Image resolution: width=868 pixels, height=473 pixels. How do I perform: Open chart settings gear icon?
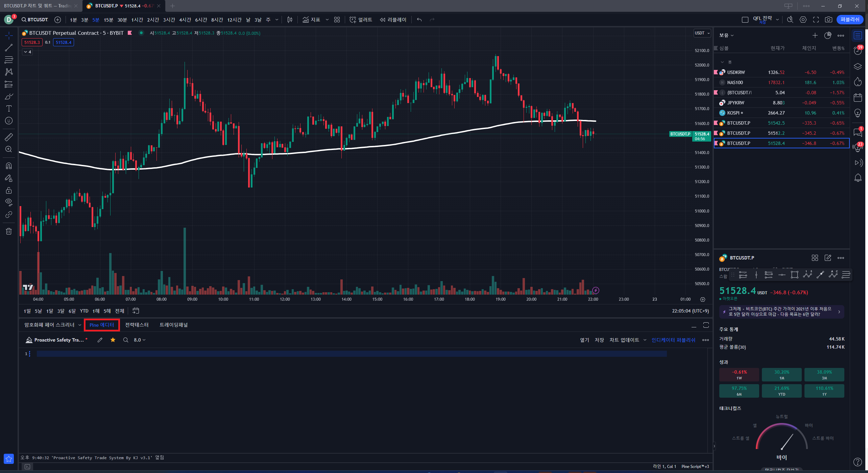[803, 20]
